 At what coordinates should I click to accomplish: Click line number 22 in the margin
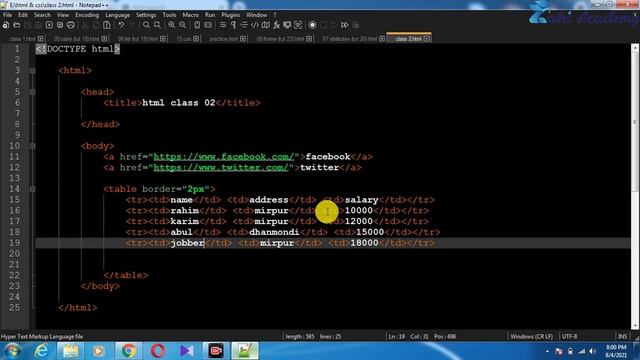pyautogui.click(x=14, y=275)
